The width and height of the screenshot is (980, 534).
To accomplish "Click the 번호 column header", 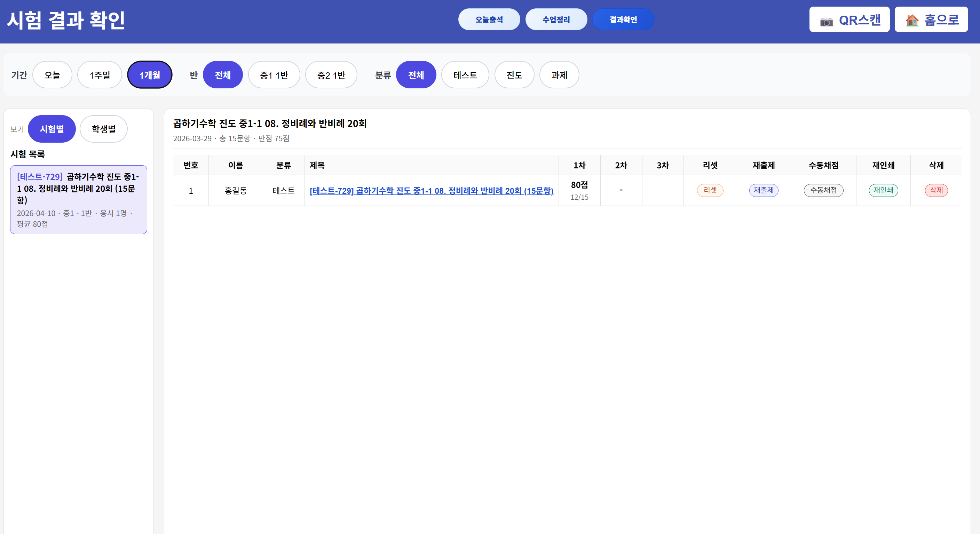I will pos(191,166).
